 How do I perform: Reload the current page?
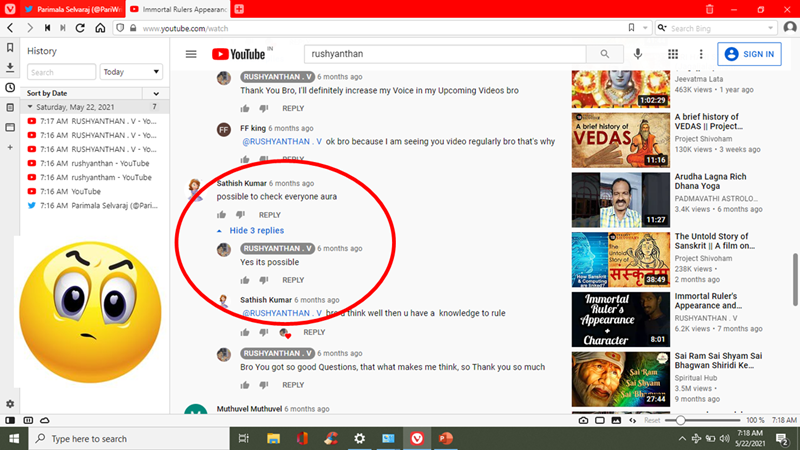tap(80, 28)
